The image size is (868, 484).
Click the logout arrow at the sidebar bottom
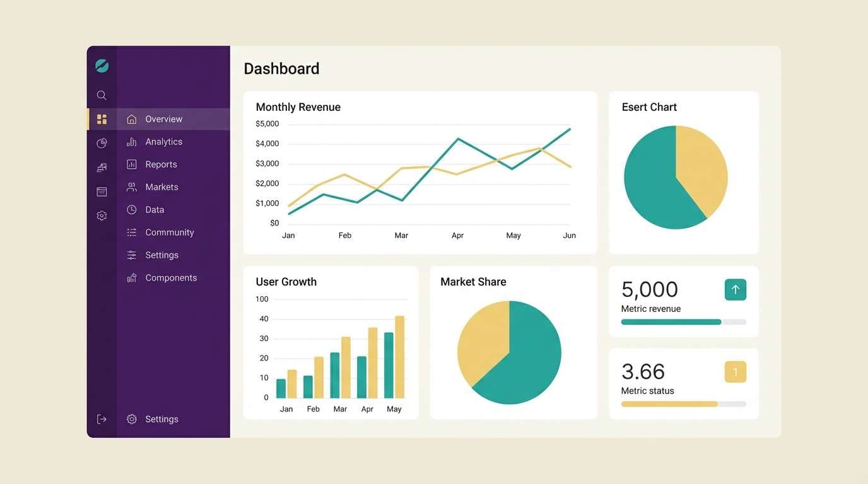(102, 418)
